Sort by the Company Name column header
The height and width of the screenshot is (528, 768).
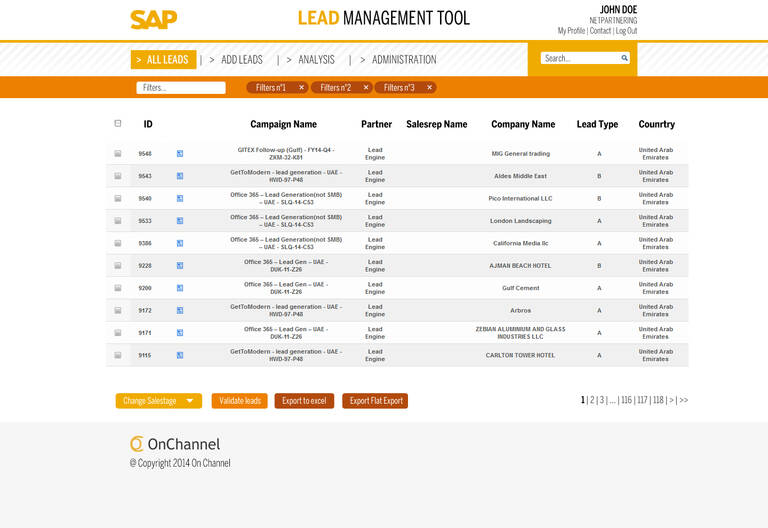[523, 124]
